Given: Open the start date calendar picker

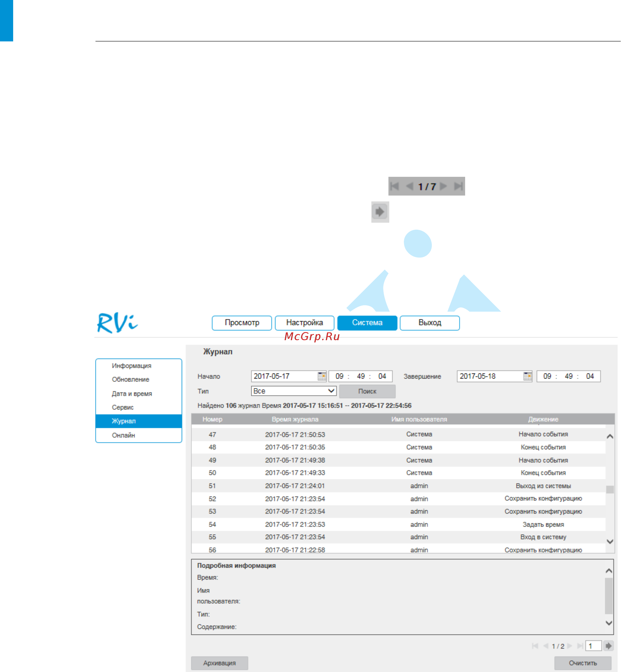Looking at the screenshot, I should point(322,376).
